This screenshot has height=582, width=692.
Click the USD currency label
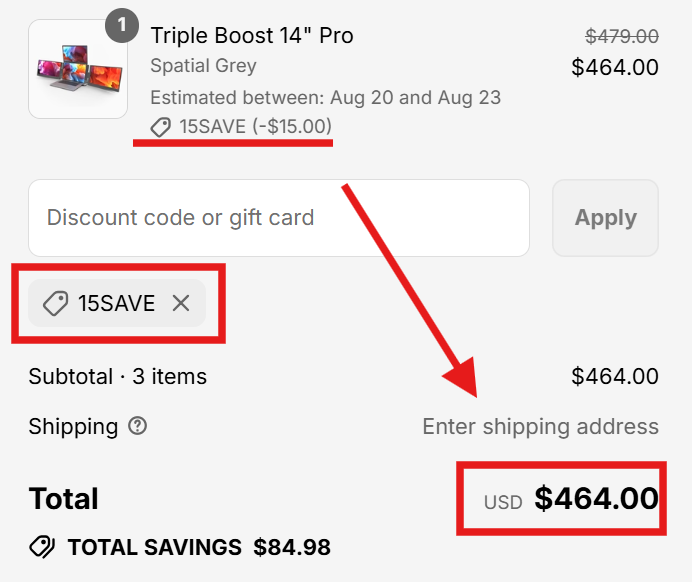pyautogui.click(x=503, y=502)
